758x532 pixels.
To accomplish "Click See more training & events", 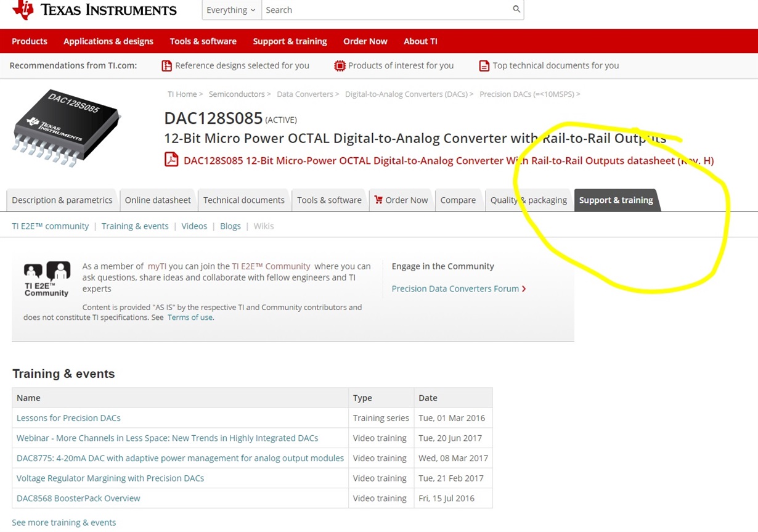I will click(64, 523).
